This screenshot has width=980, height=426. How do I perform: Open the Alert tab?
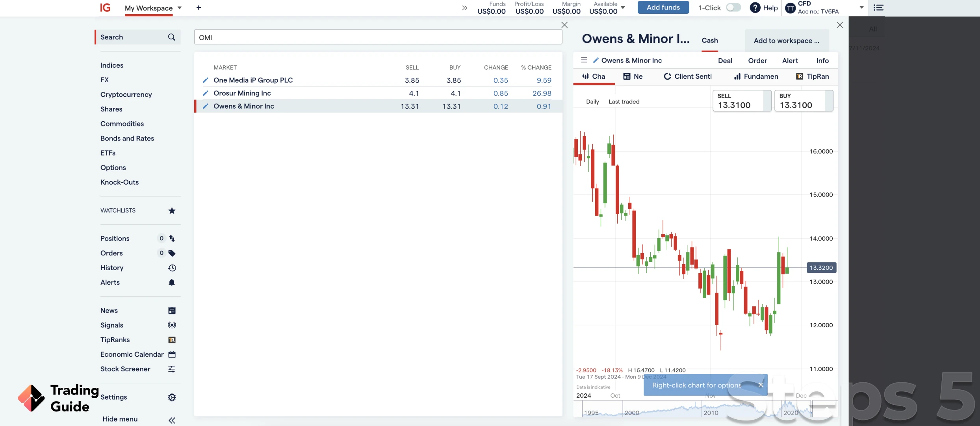point(790,61)
